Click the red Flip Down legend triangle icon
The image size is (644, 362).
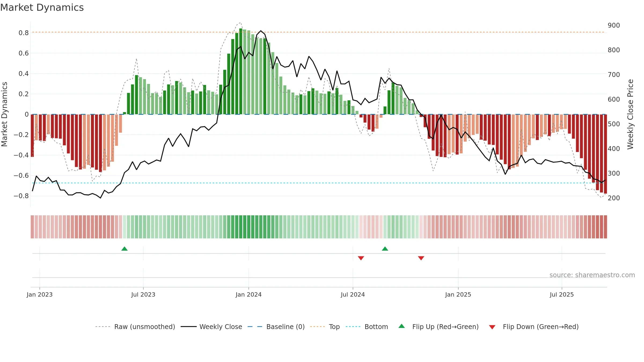492,327
